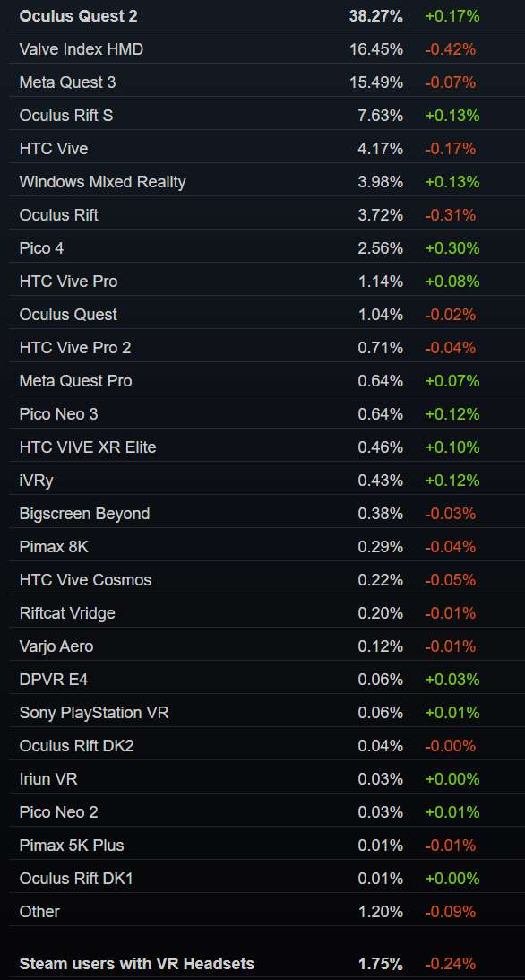525x980 pixels.
Task: Click the Riftcat Vridge entry
Action: point(67,613)
